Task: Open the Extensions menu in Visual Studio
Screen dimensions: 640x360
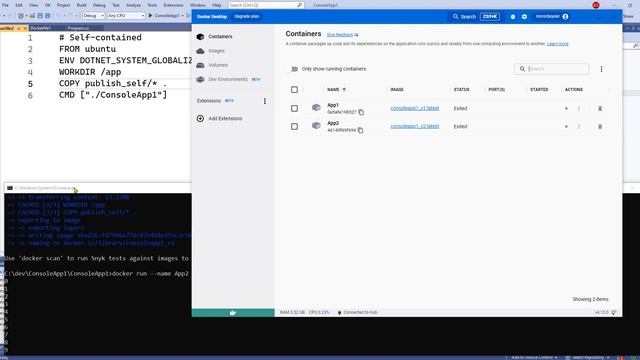Action: click(x=173, y=5)
